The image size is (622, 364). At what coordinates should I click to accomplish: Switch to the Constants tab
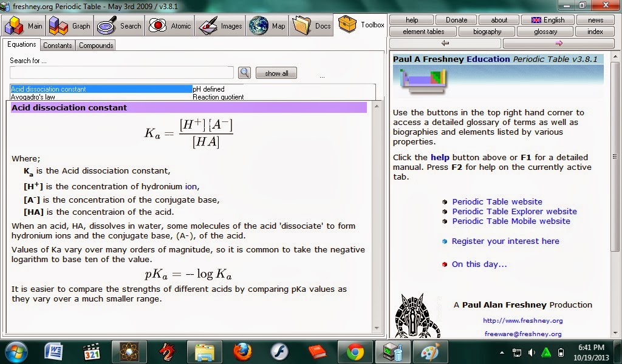(x=58, y=45)
